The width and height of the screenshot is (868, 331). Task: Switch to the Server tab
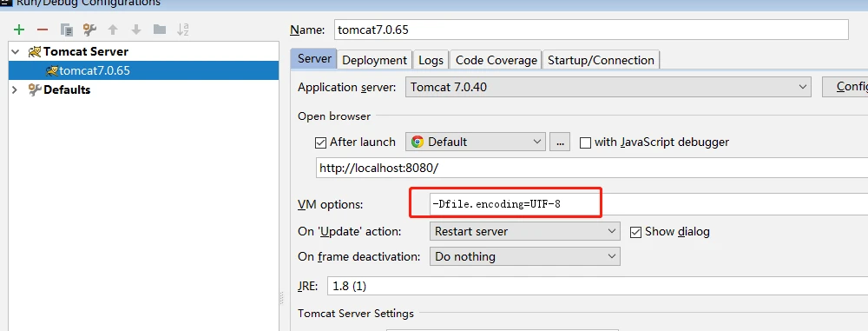click(x=314, y=59)
